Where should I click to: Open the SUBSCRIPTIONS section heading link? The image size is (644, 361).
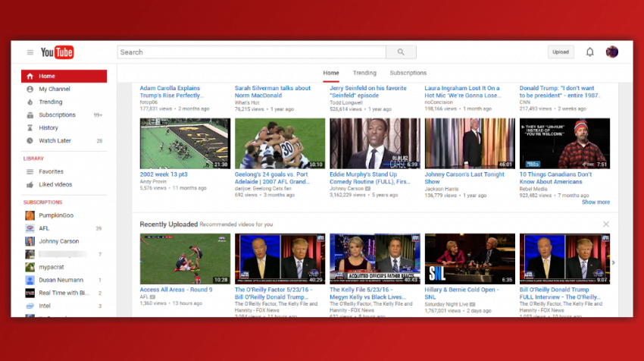tap(42, 202)
